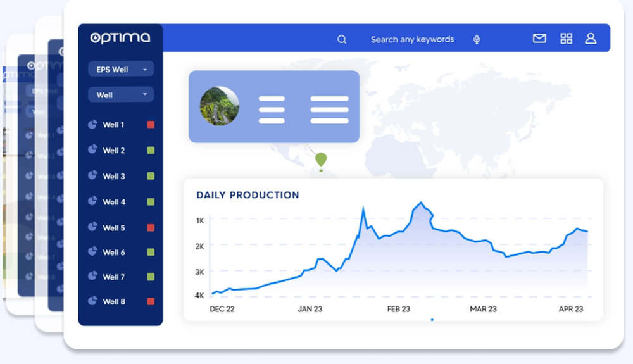Open the user profile icon

(591, 39)
